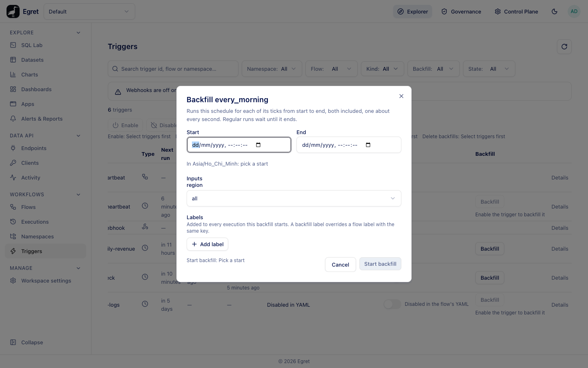Open the region inputs dropdown showing all

coord(294,198)
